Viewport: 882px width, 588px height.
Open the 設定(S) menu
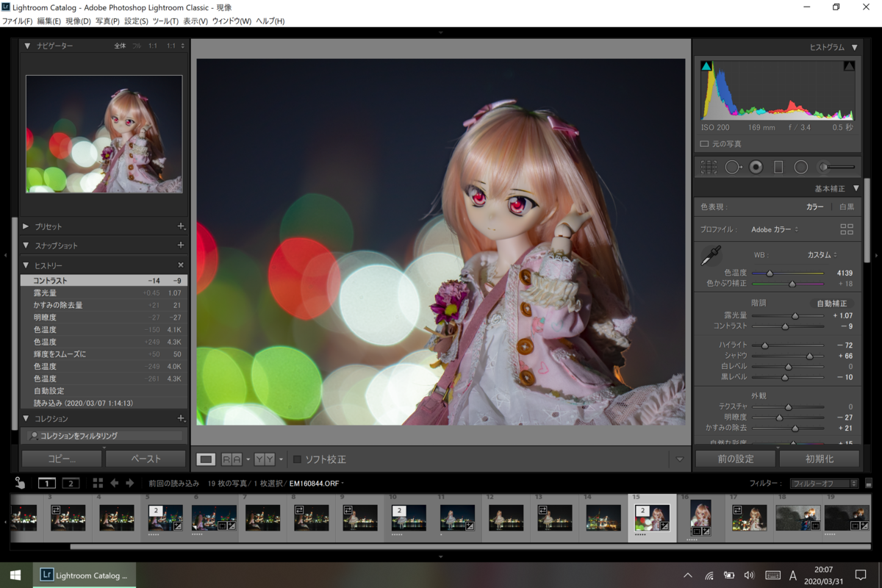136,21
